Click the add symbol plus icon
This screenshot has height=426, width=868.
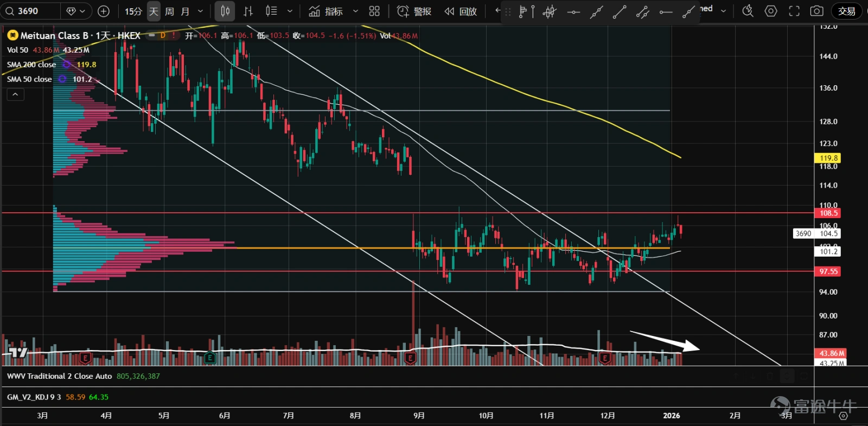coord(104,11)
